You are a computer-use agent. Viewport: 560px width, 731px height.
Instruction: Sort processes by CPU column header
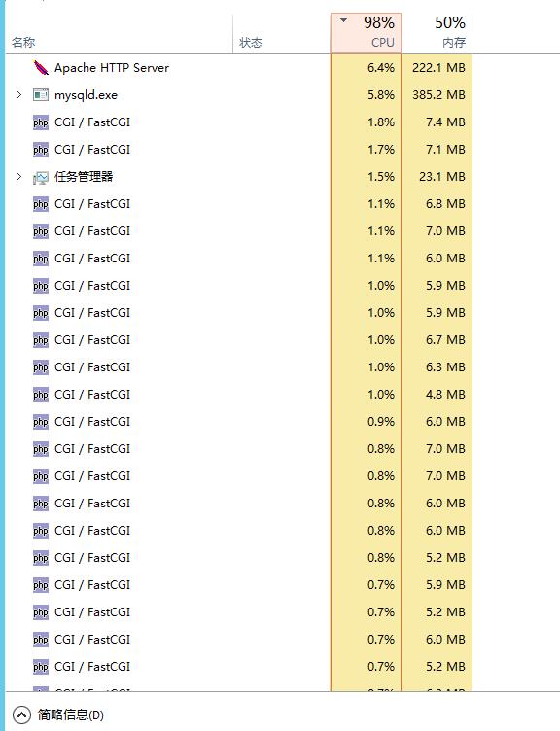366,33
